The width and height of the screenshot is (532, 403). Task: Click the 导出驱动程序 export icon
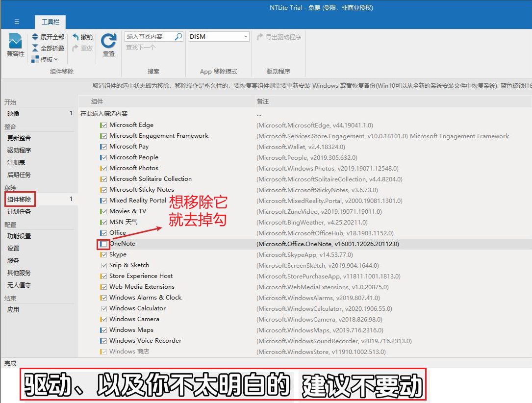(260, 37)
